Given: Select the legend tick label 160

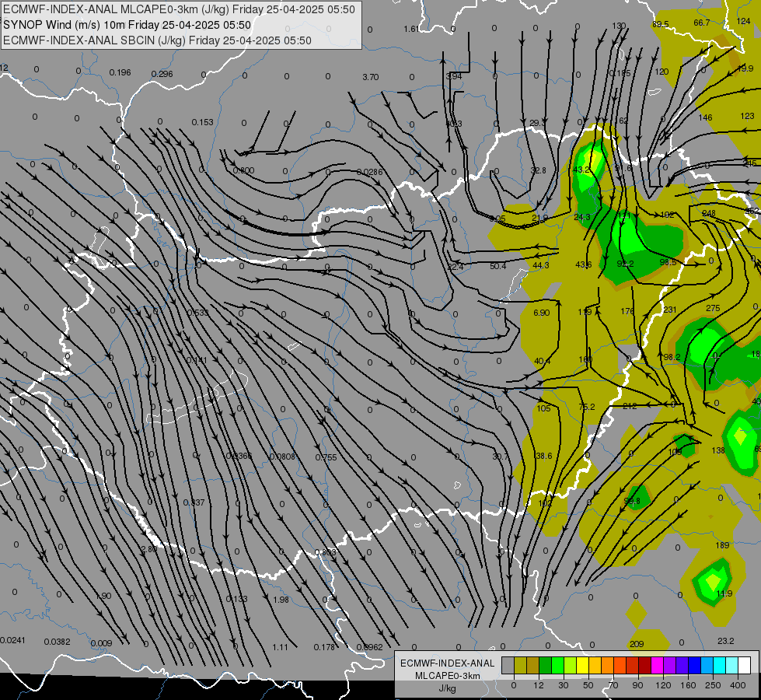Looking at the screenshot, I should (688, 685).
